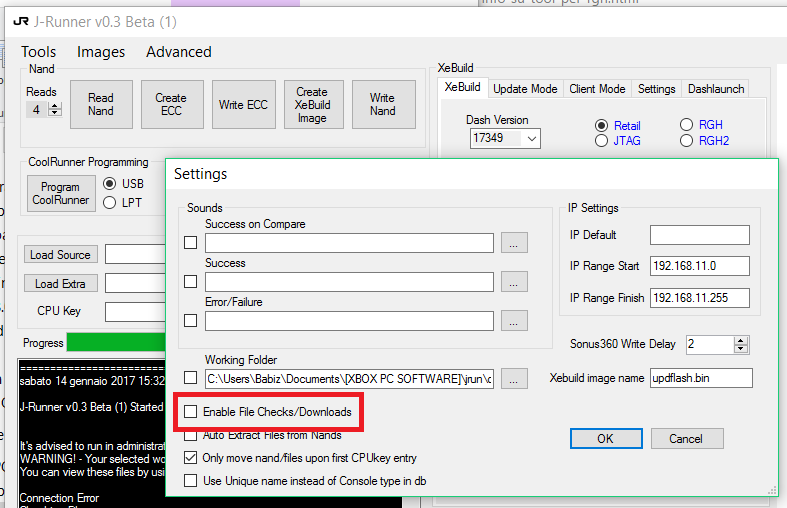
Task: Increase Sonus360 Write Delay value
Action: (x=741, y=341)
